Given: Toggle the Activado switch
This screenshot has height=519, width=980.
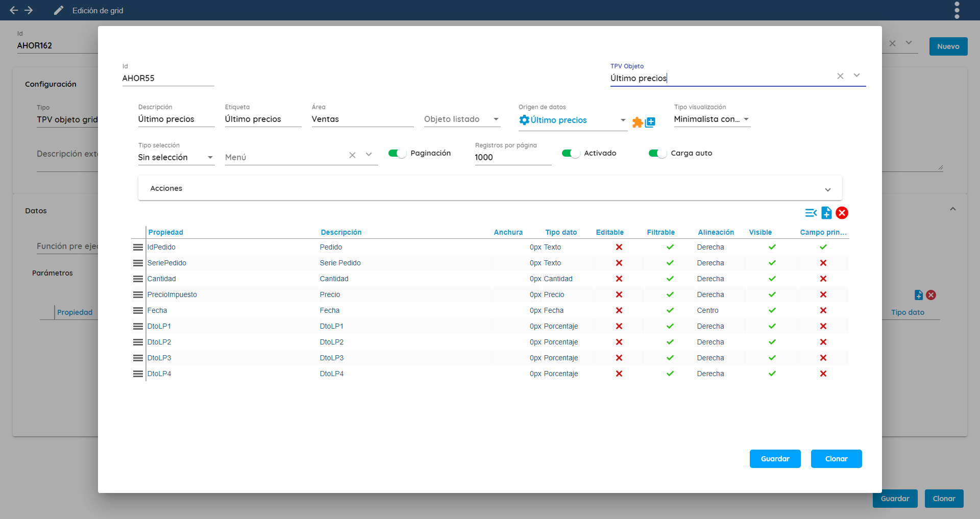Looking at the screenshot, I should pyautogui.click(x=571, y=153).
